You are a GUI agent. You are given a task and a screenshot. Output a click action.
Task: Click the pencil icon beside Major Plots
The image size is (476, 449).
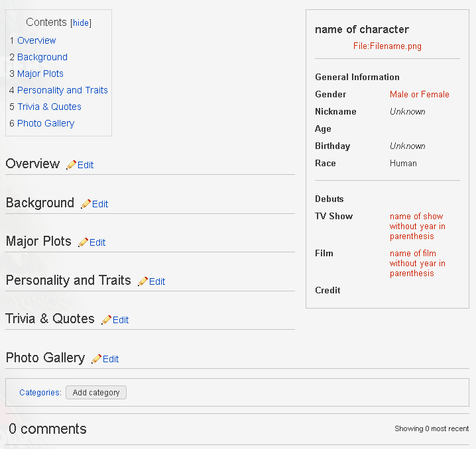coord(83,242)
